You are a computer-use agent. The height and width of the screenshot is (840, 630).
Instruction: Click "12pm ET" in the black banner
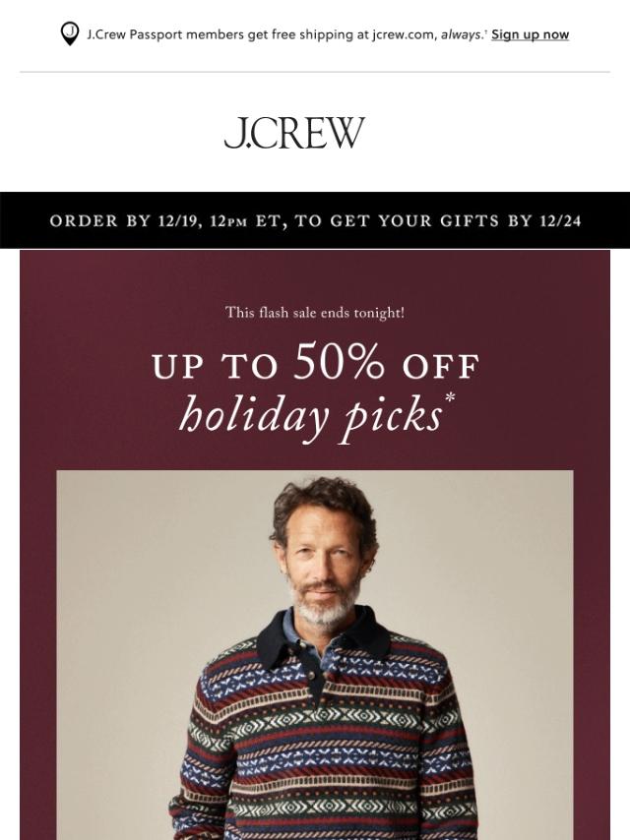click(245, 220)
